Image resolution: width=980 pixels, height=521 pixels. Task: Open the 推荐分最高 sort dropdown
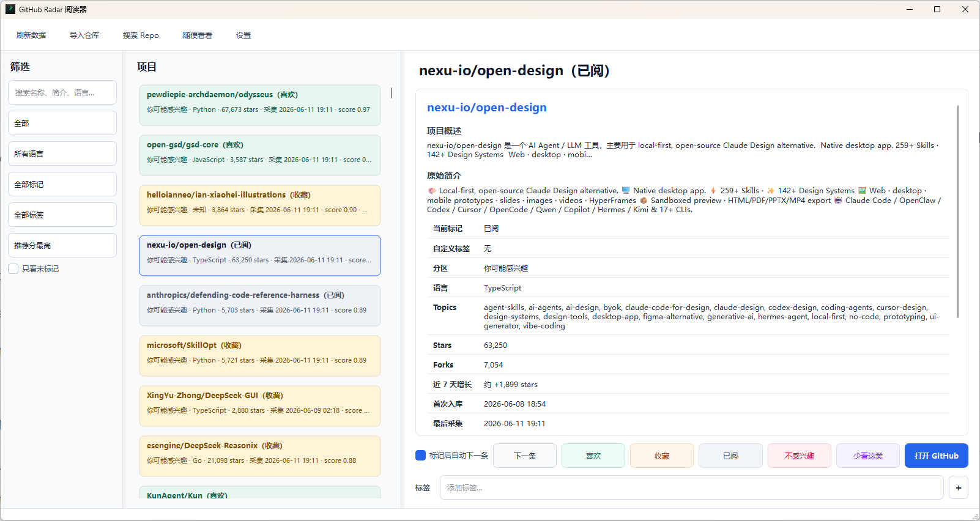(x=62, y=245)
